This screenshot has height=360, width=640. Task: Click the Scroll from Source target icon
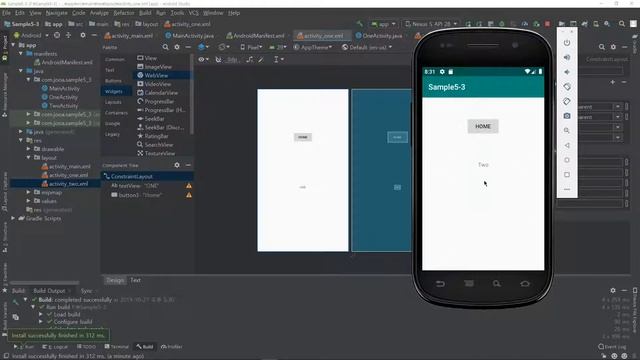click(57, 36)
